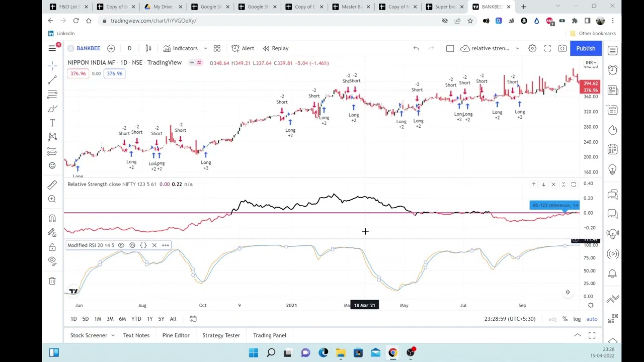Expand Stock Screener dropdown arrow
This screenshot has width=644, height=362.
(113, 335)
